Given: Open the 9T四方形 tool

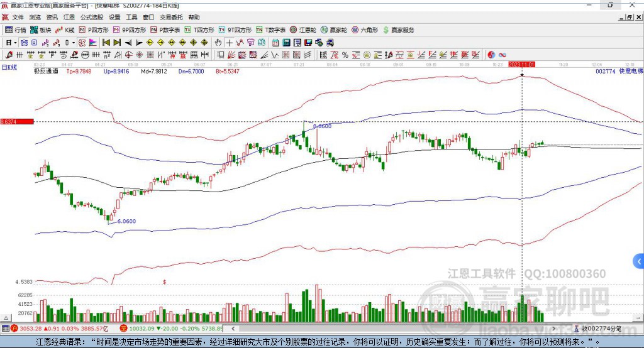Looking at the screenshot, I should click(235, 30).
